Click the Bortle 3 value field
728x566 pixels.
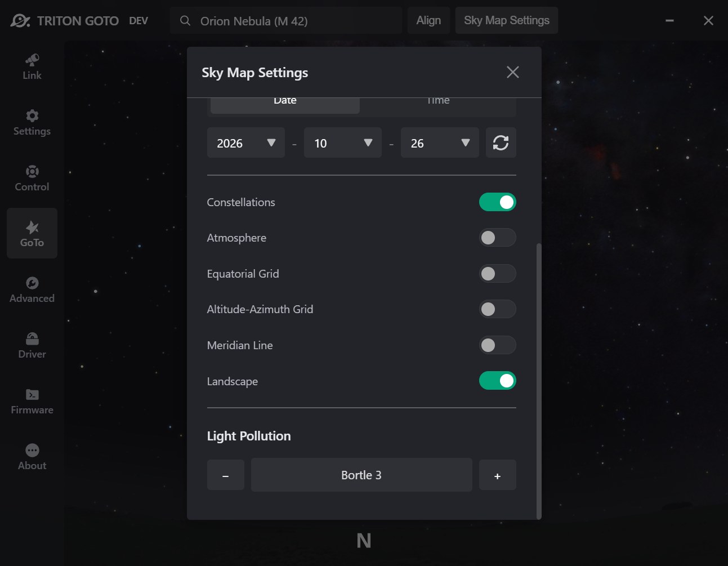point(361,475)
